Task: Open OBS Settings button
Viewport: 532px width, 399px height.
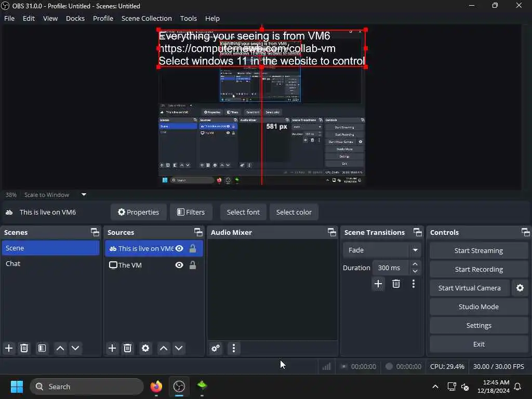Action: 478,325
